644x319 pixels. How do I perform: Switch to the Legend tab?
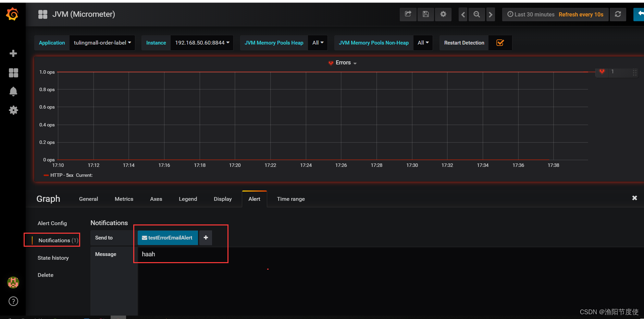click(x=188, y=199)
